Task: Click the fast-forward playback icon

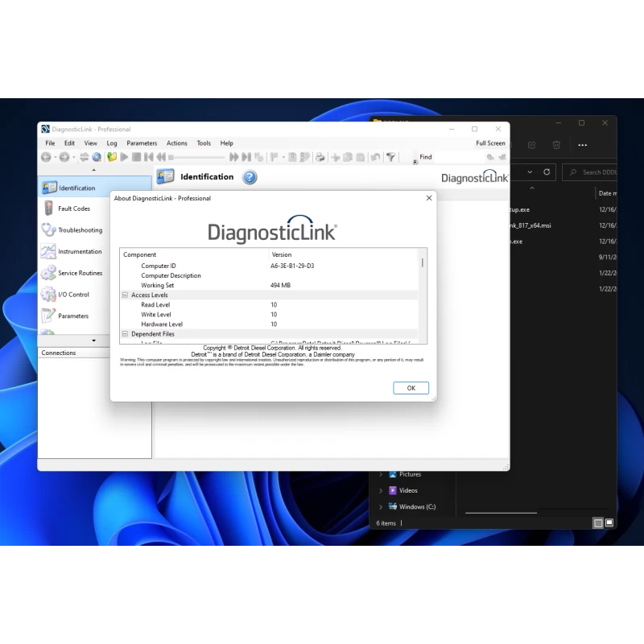Action: point(233,157)
